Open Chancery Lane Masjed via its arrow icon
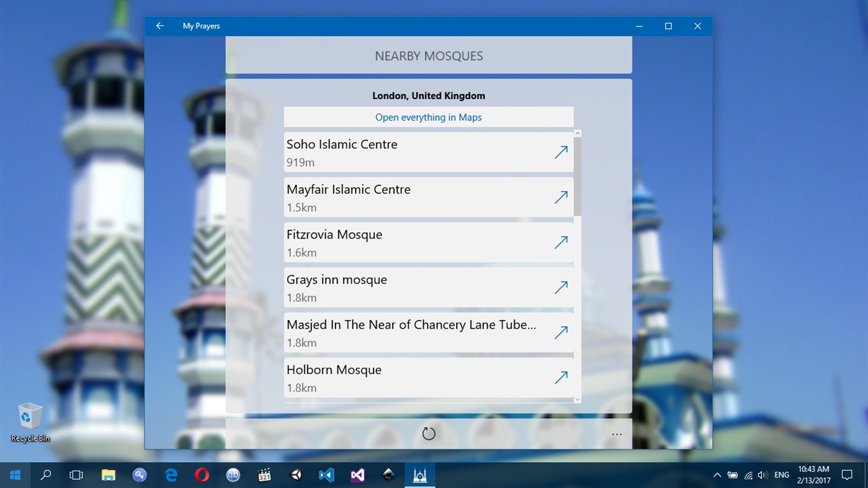This screenshot has height=488, width=868. click(560, 332)
